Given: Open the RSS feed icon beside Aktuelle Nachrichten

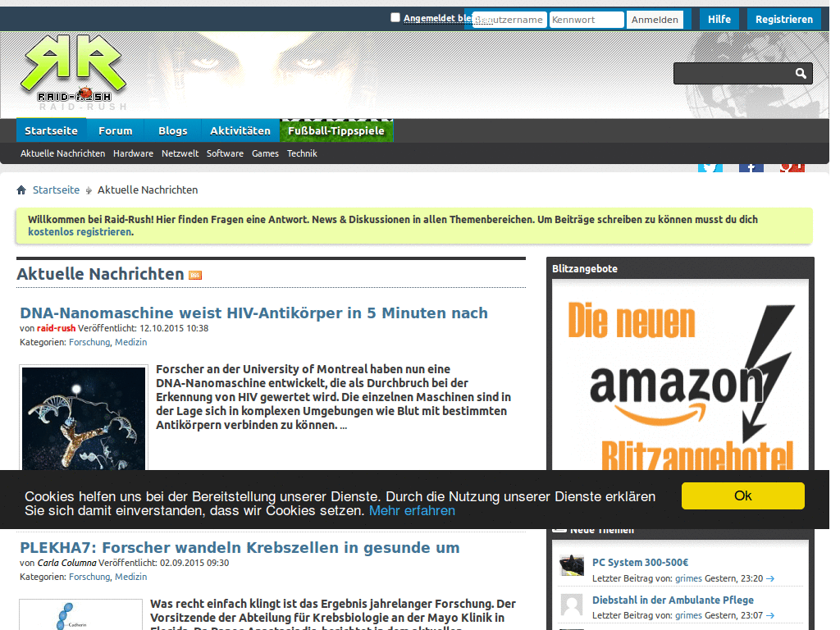Looking at the screenshot, I should pyautogui.click(x=195, y=275).
